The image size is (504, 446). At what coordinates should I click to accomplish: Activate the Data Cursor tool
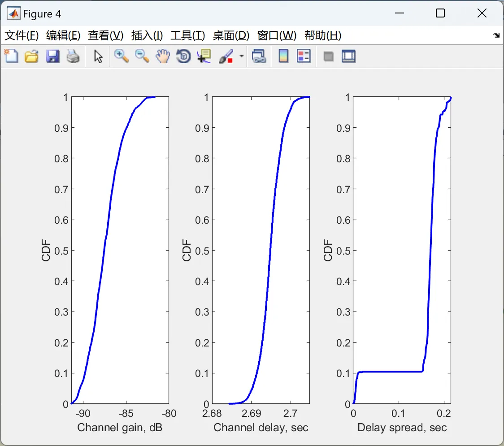coord(204,56)
